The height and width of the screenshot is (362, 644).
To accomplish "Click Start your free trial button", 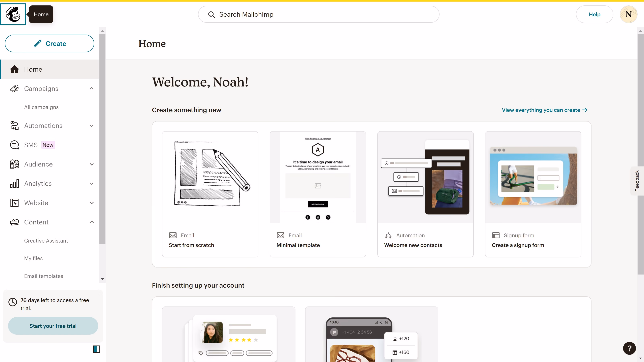I will pos(53,326).
